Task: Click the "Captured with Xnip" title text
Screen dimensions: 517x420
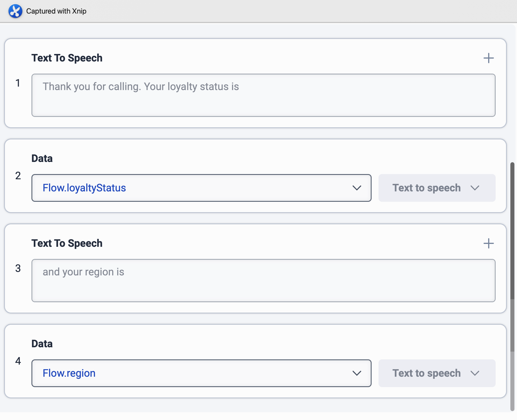Action: tap(56, 11)
